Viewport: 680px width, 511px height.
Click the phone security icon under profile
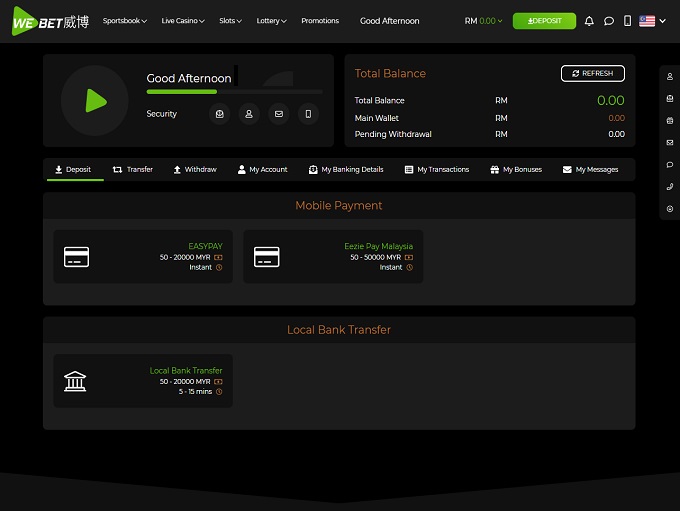tap(308, 114)
